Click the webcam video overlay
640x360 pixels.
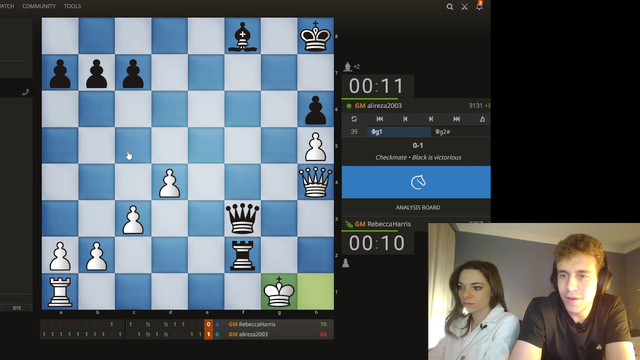(534, 291)
